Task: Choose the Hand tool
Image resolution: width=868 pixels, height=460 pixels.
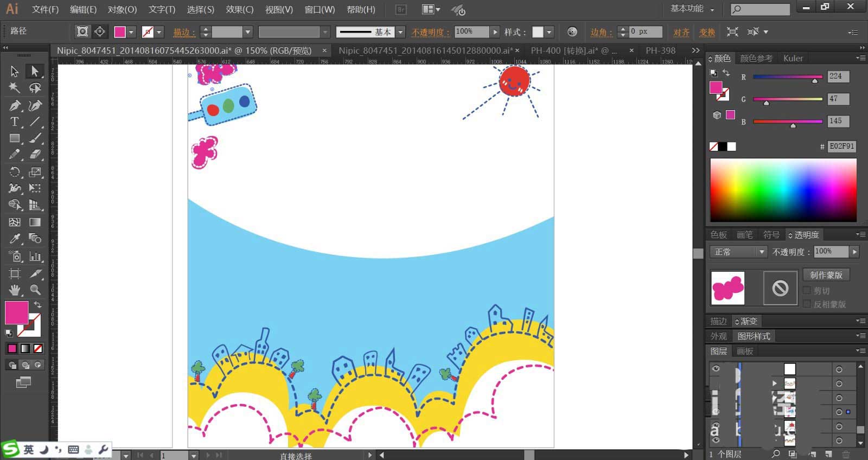Action: (x=15, y=290)
